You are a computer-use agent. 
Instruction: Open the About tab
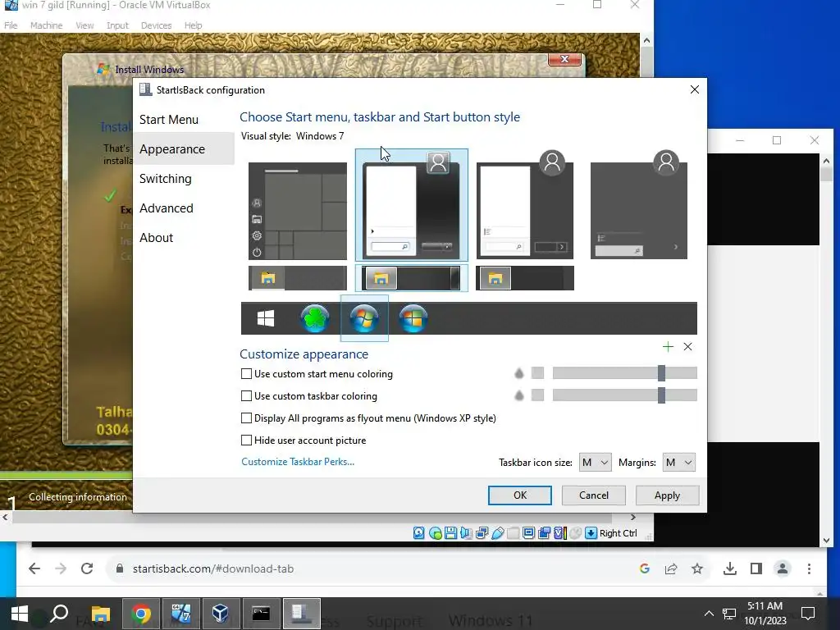click(184, 237)
